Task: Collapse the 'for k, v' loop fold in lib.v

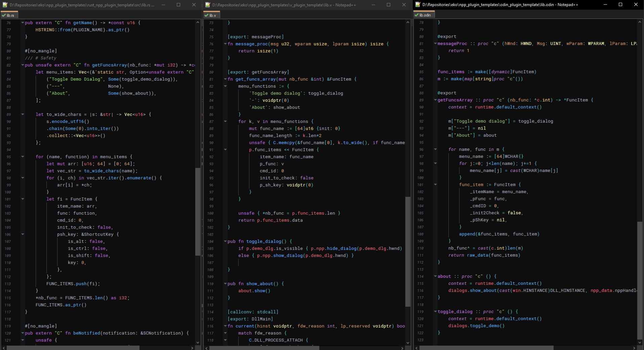Action: (225, 122)
